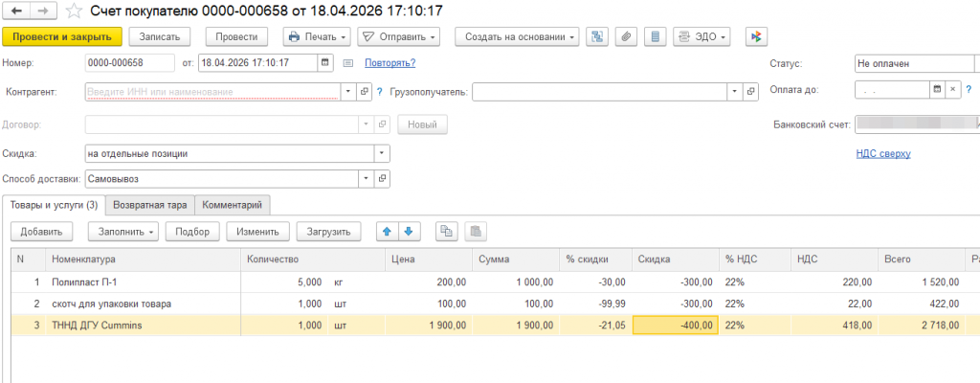Click the Количество column header

click(x=313, y=259)
